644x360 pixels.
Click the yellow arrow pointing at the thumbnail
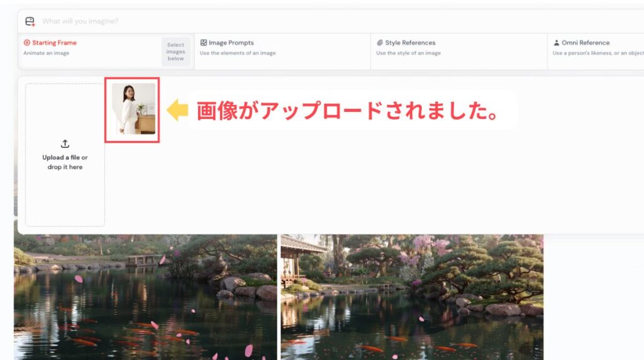177,111
